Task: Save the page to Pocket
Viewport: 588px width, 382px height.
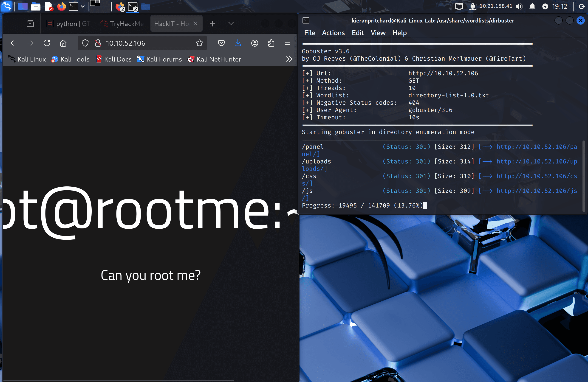Action: coord(221,43)
